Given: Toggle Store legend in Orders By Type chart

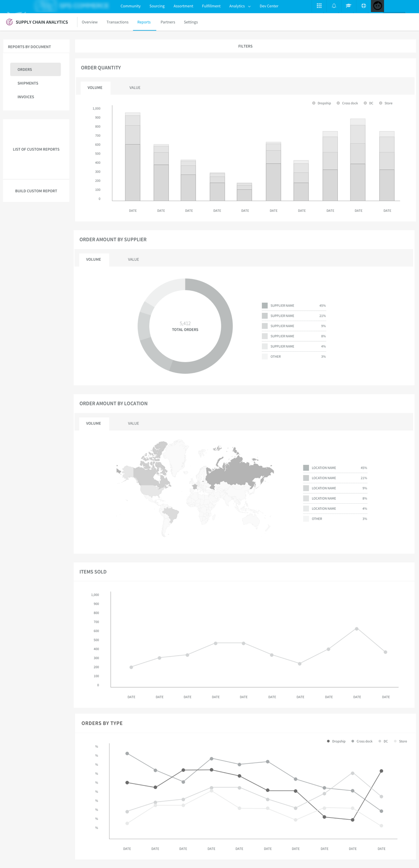Looking at the screenshot, I should point(400,741).
